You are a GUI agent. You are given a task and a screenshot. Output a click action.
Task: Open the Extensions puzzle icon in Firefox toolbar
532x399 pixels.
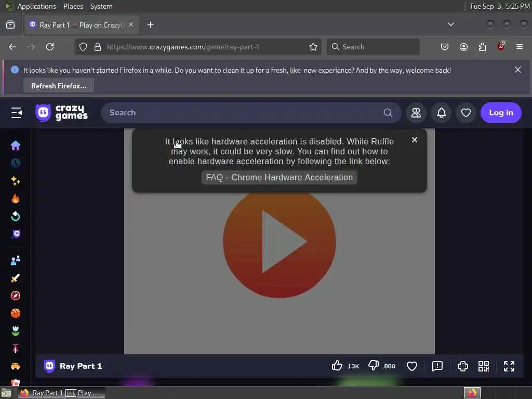(x=482, y=47)
